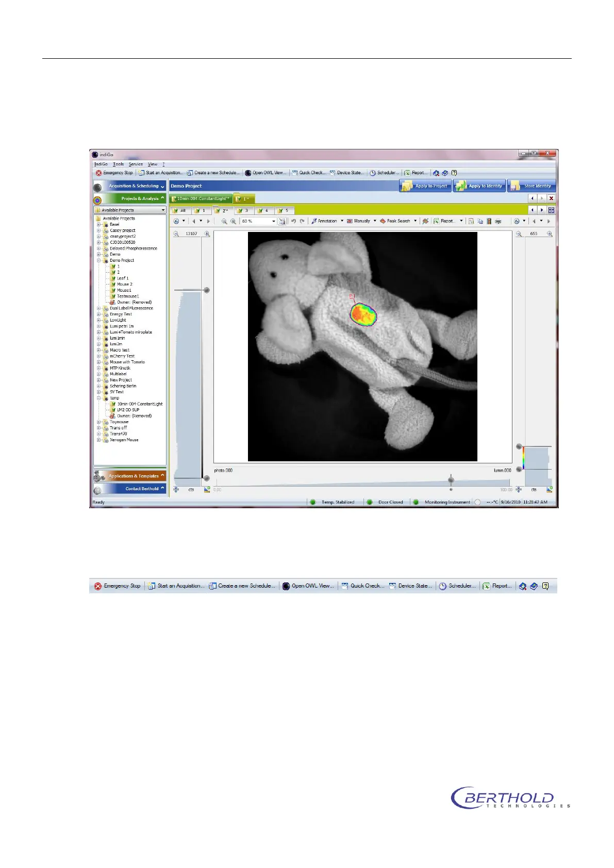This screenshot has width=614, height=868.
Task: Click the zoom-out magnifier left of the 60 % box
Action: pos(224,221)
